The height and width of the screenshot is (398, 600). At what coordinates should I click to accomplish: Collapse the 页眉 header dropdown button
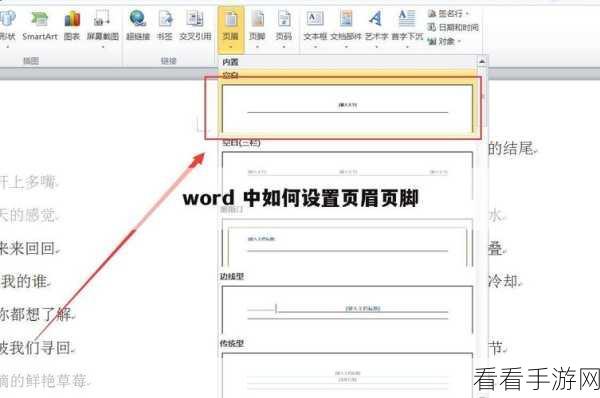pos(231,29)
